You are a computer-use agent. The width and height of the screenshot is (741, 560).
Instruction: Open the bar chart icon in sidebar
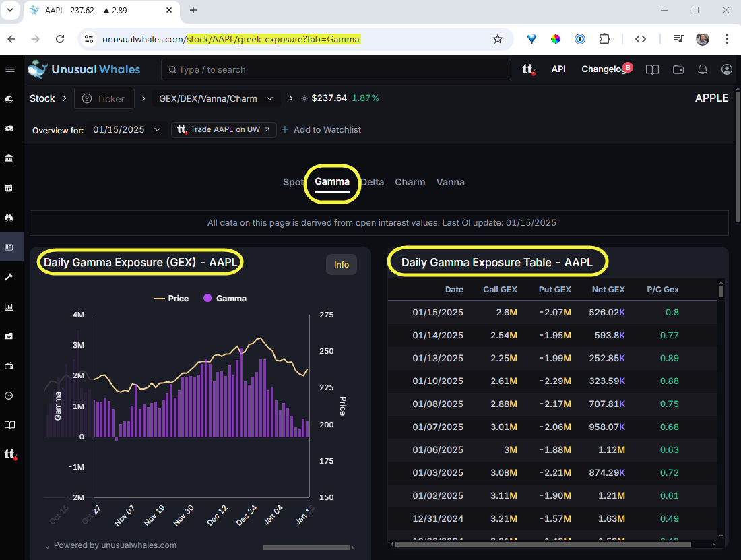point(9,307)
